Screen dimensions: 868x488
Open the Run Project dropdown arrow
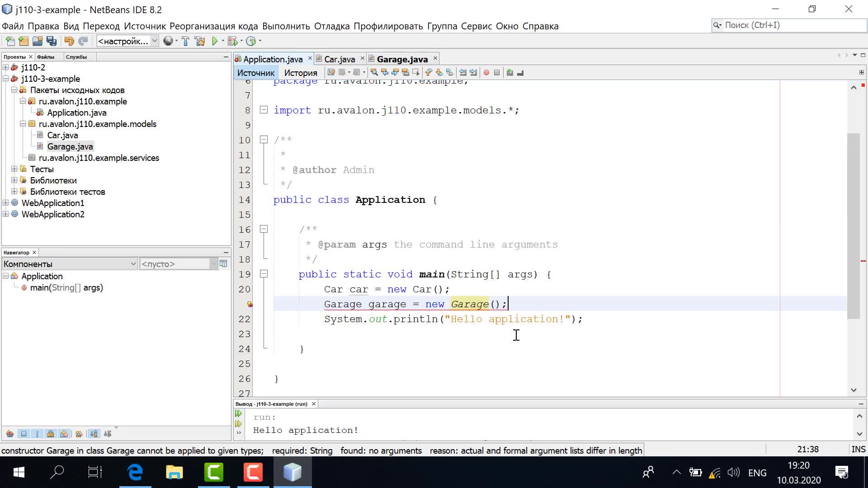coord(223,41)
